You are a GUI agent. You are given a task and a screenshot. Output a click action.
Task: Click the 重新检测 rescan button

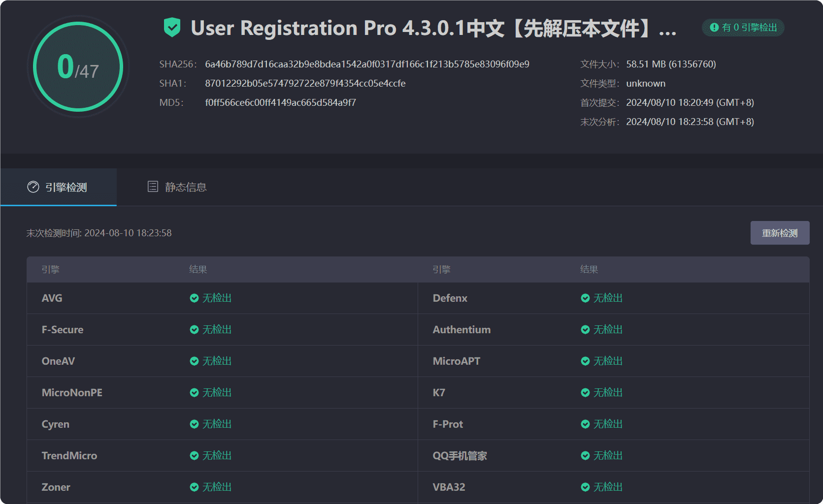[x=780, y=233]
